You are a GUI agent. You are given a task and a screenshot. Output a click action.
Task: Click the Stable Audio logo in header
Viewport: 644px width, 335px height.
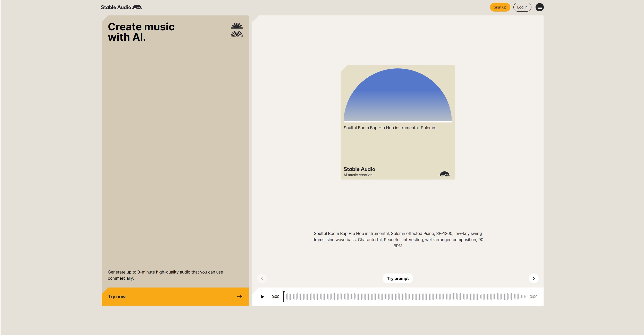pyautogui.click(x=121, y=7)
